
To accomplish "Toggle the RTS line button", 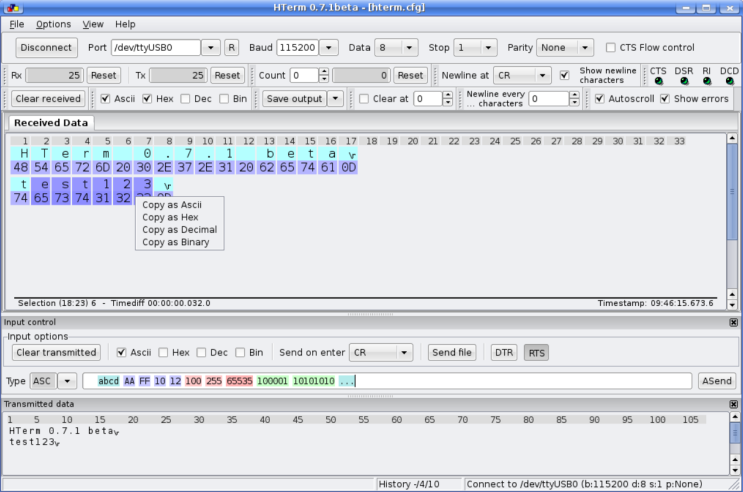I will click(x=537, y=352).
